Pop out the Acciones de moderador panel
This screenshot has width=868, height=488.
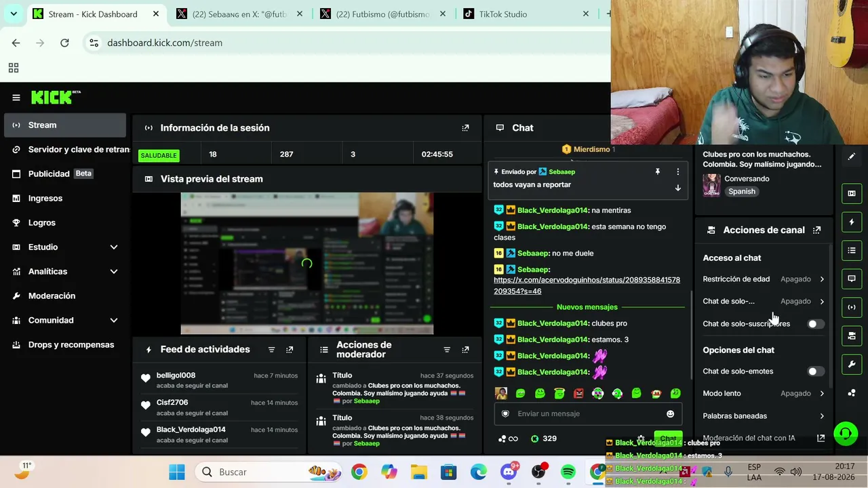click(x=465, y=350)
